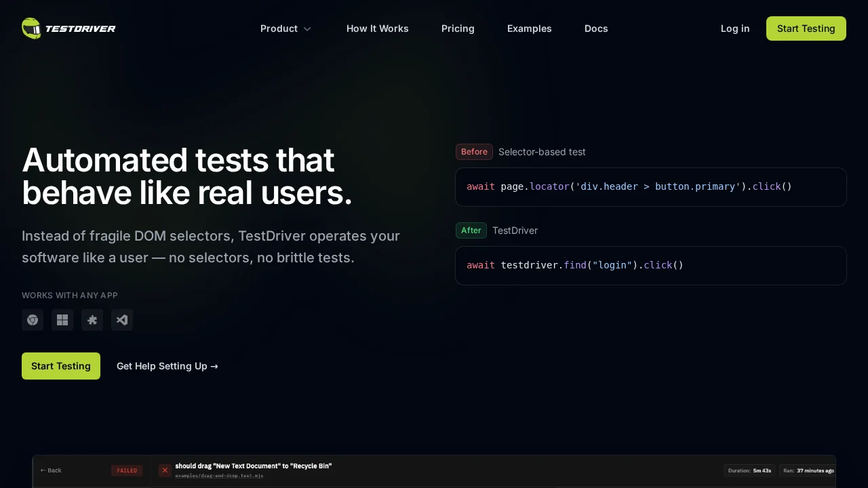
Task: Click the Start Testing hero button
Action: (60, 366)
